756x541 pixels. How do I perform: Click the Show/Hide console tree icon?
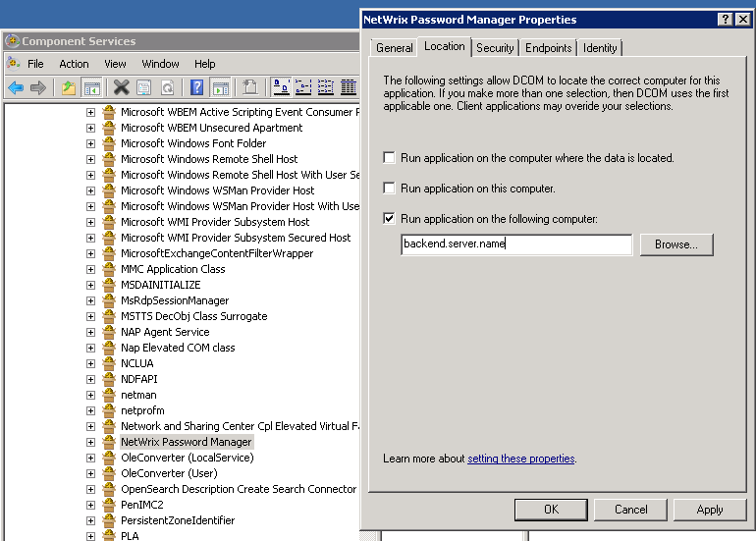tap(91, 87)
